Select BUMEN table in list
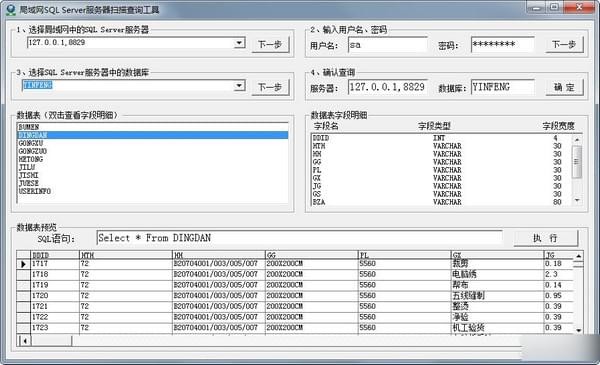The height and width of the screenshot is (365, 600). coord(153,127)
